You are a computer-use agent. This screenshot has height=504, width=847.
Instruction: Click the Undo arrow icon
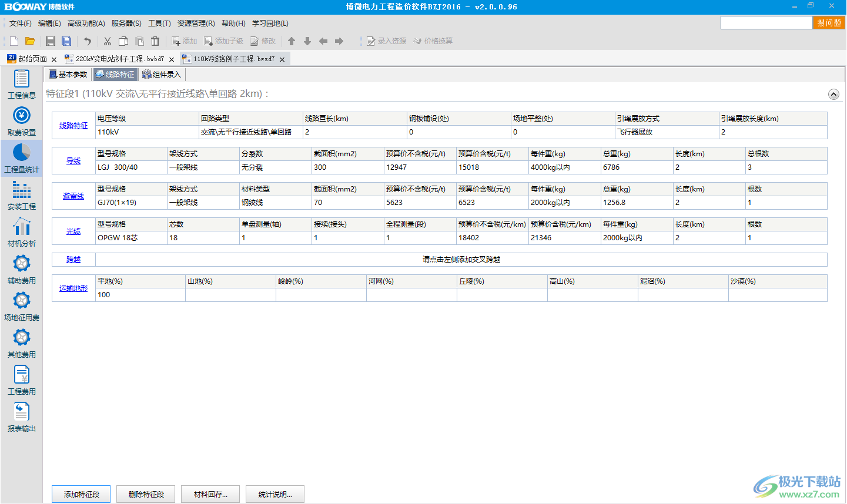pyautogui.click(x=87, y=41)
